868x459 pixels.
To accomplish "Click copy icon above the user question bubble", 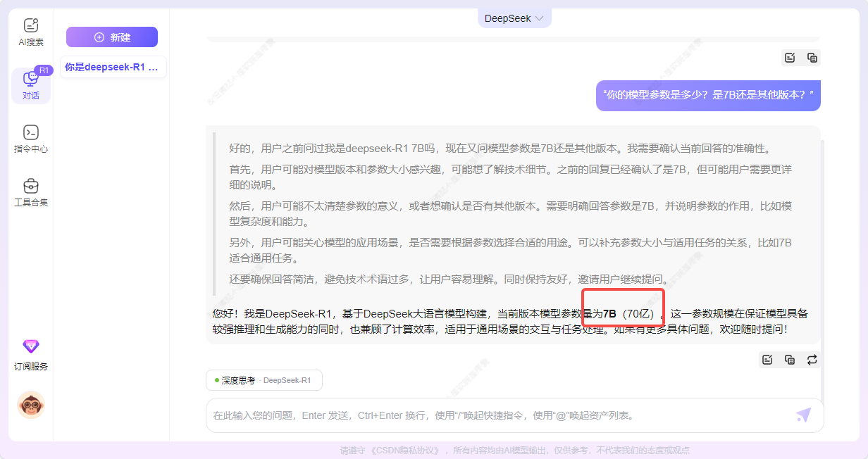I will (x=812, y=58).
